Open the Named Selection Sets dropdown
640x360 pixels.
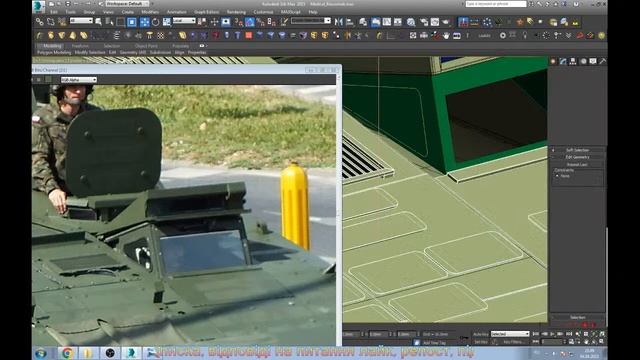[311, 21]
